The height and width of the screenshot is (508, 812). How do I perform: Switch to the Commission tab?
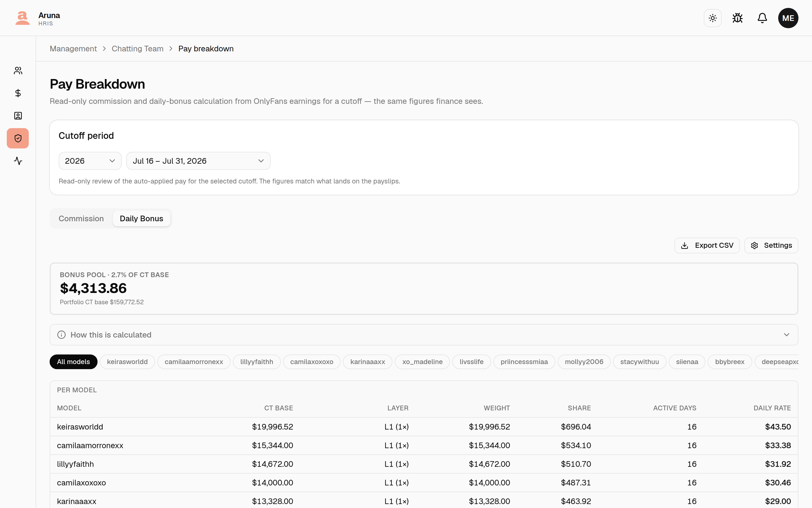[x=81, y=219]
